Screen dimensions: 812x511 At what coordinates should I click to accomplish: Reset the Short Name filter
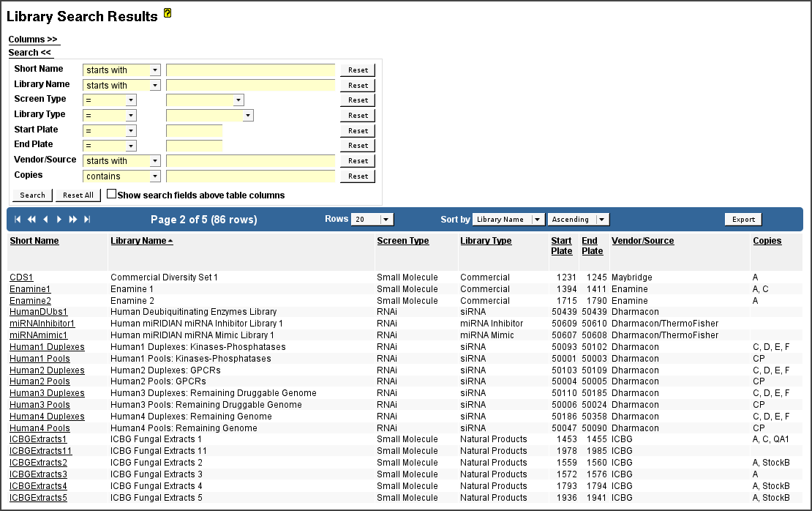[358, 70]
